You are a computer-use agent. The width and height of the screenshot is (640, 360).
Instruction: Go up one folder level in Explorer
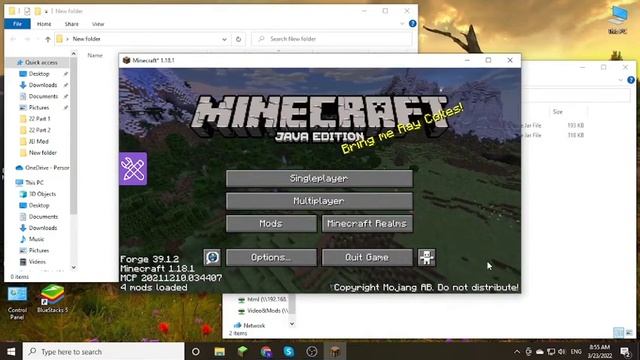48,39
